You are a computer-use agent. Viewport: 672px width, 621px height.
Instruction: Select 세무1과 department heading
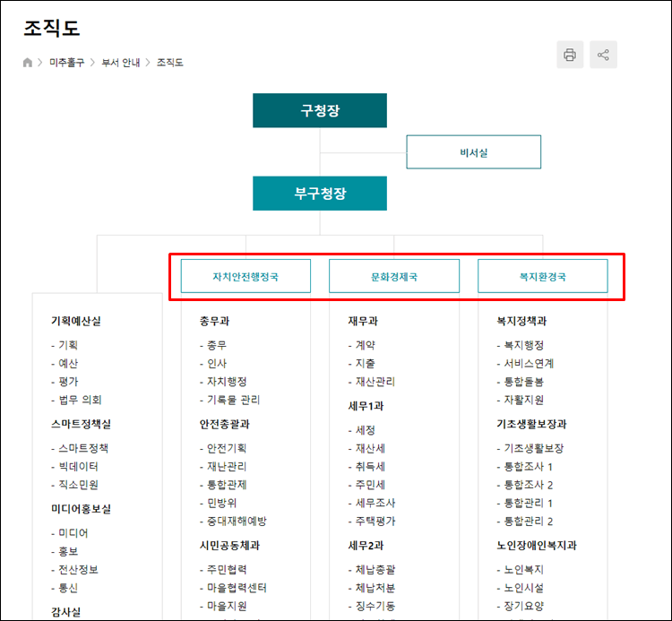366,406
